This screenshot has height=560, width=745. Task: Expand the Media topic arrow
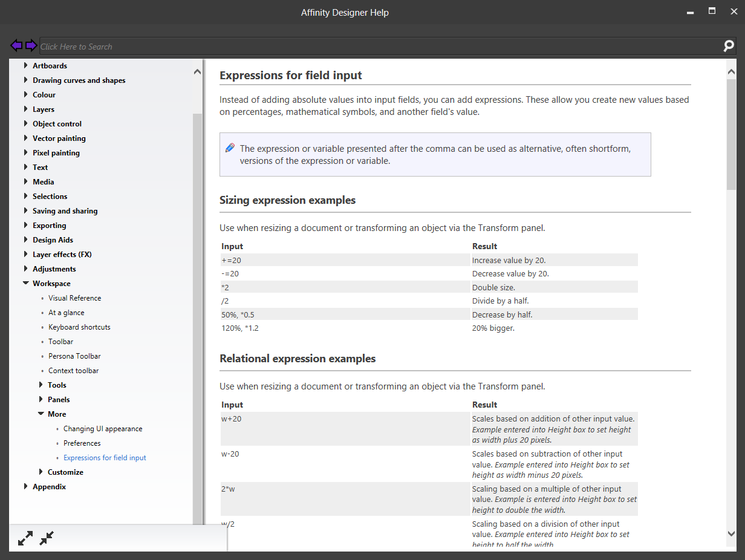tap(25, 181)
